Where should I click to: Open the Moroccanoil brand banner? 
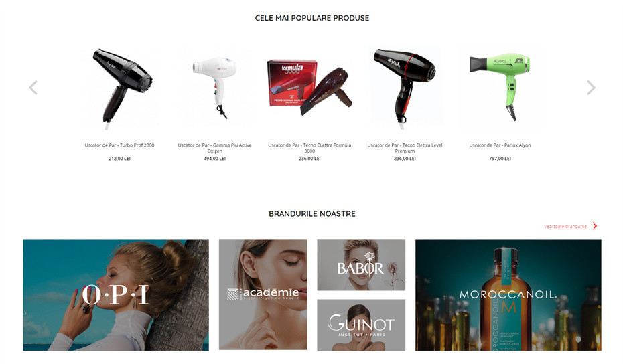click(508, 294)
